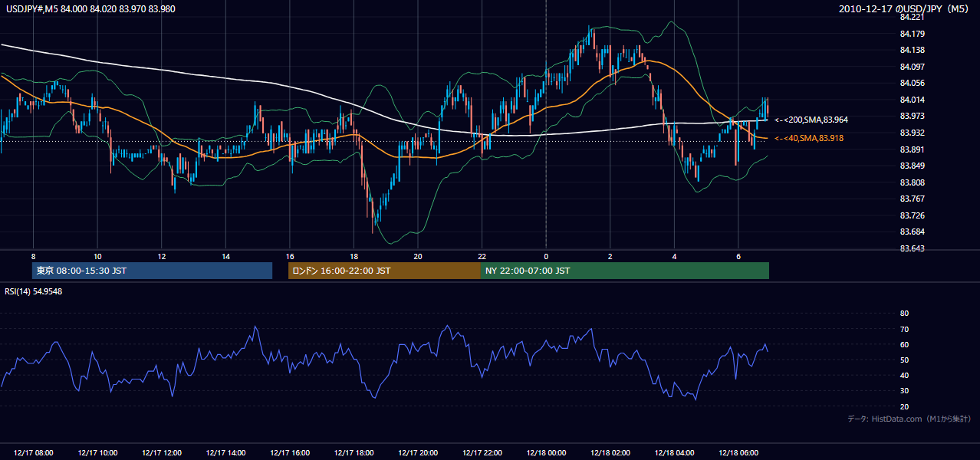Click price axis value 84.138

tap(912, 50)
